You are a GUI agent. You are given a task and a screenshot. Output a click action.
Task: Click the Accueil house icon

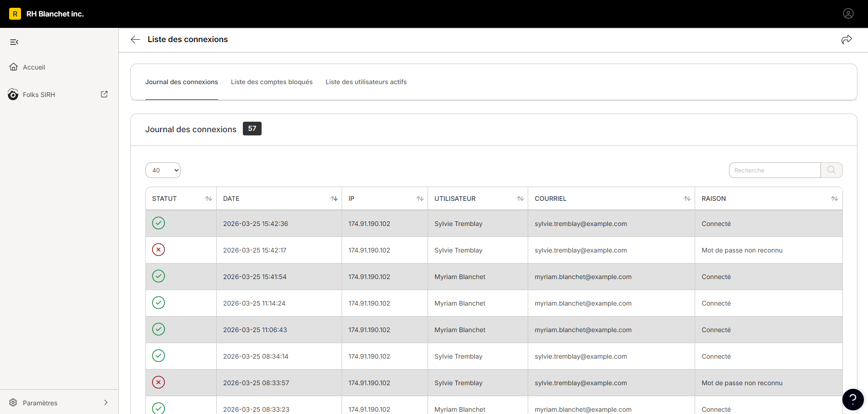[14, 67]
